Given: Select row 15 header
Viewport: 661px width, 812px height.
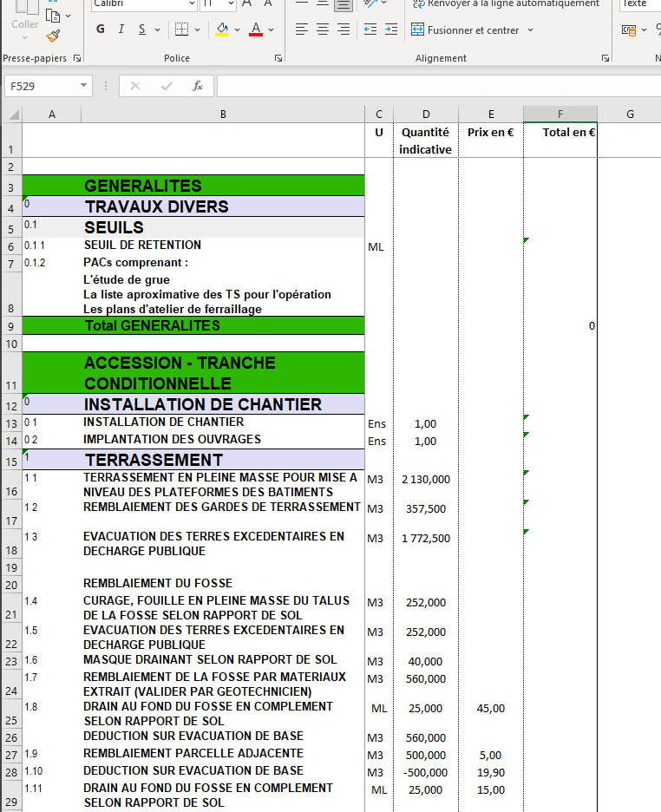Looking at the screenshot, I should pos(11,460).
